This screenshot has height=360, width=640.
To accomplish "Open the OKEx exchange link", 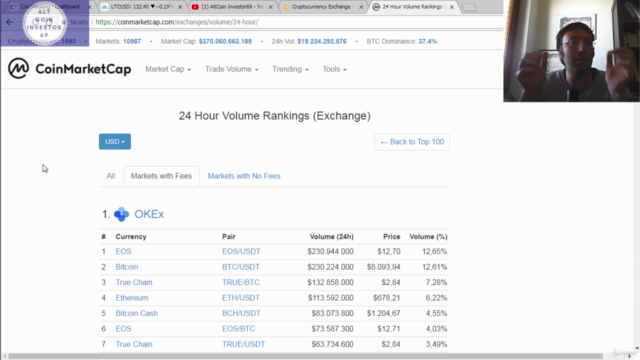I will [149, 214].
